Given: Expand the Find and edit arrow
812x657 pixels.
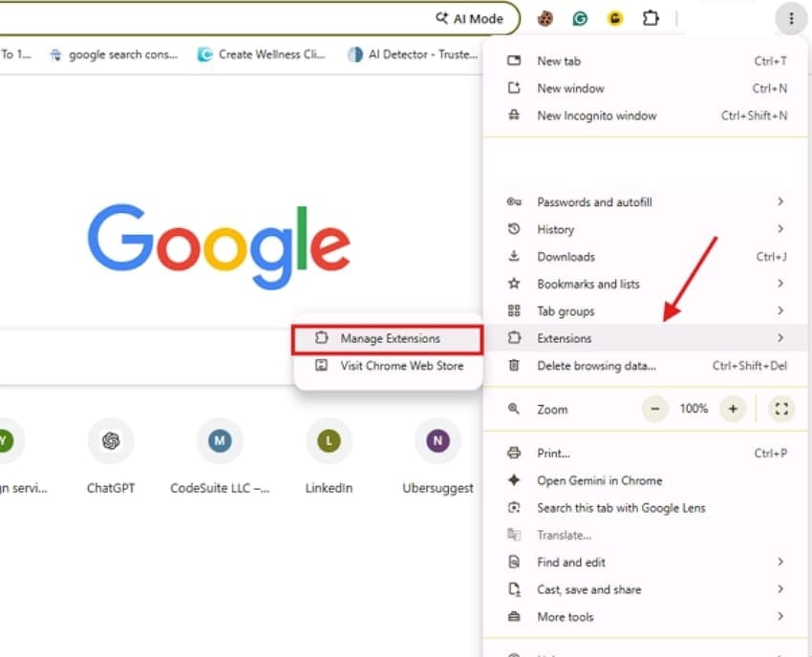Looking at the screenshot, I should tap(780, 562).
